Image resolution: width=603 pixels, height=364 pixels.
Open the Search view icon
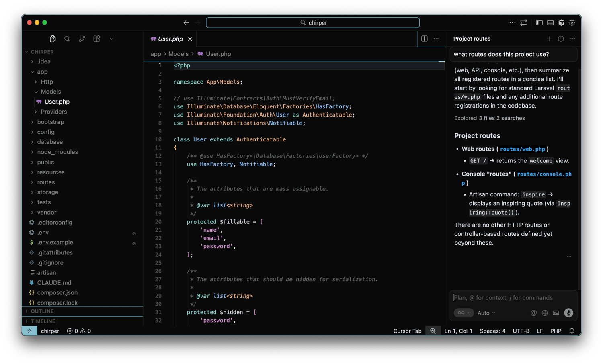pyautogui.click(x=67, y=39)
